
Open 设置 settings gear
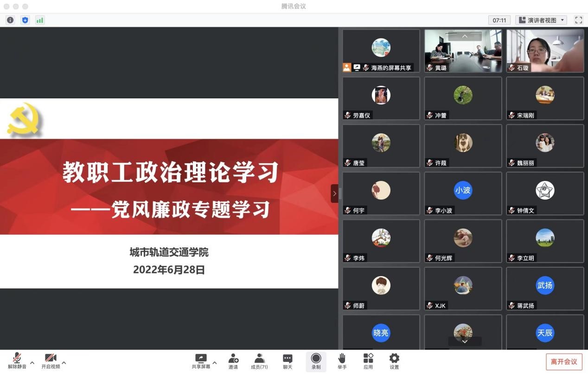[x=394, y=361]
